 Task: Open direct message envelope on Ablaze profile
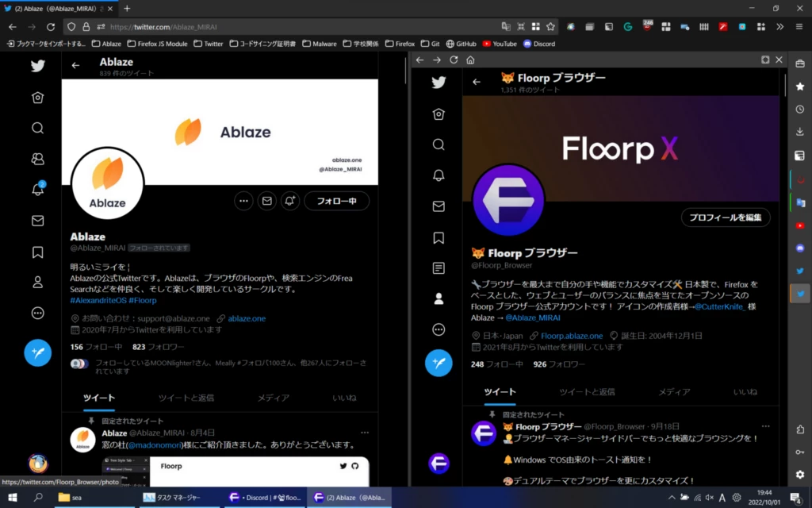(267, 201)
